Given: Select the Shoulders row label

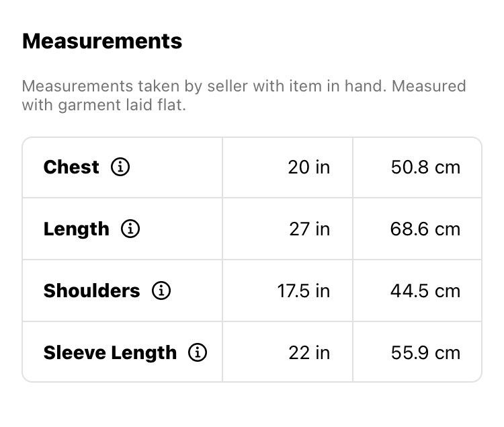Looking at the screenshot, I should pyautogui.click(x=91, y=290).
